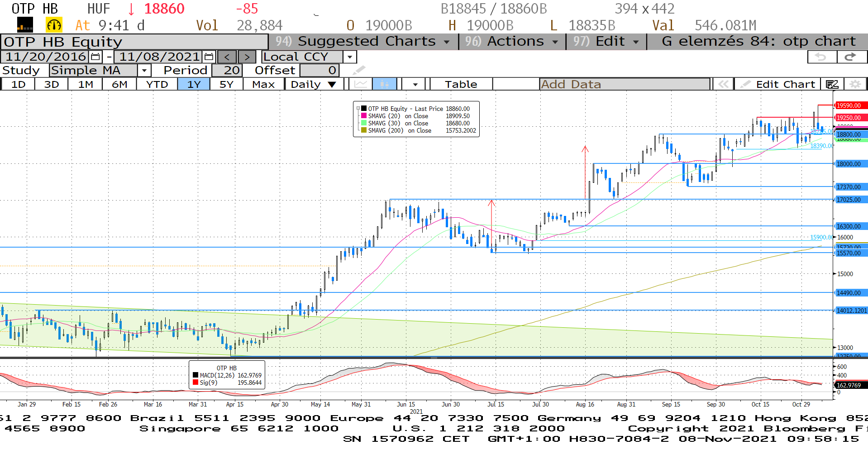This screenshot has width=868, height=464.
Task: Click the 19250.00 red price label
Action: coord(851,118)
